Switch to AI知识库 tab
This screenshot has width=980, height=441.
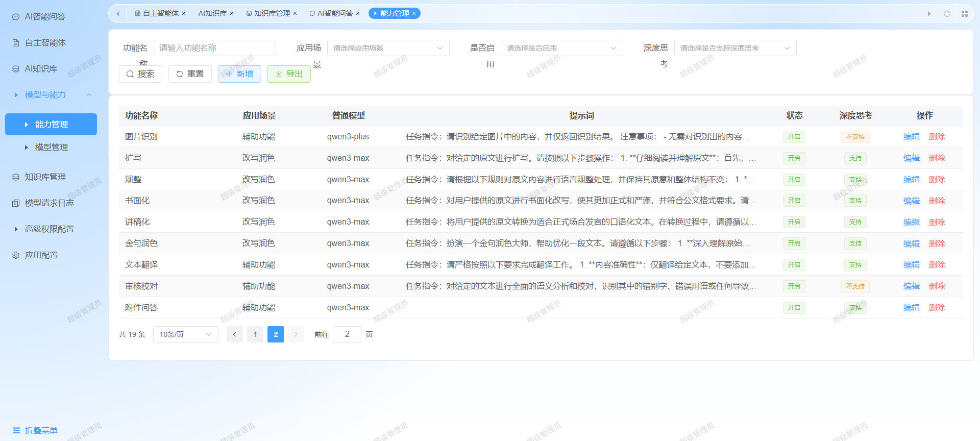tap(212, 13)
